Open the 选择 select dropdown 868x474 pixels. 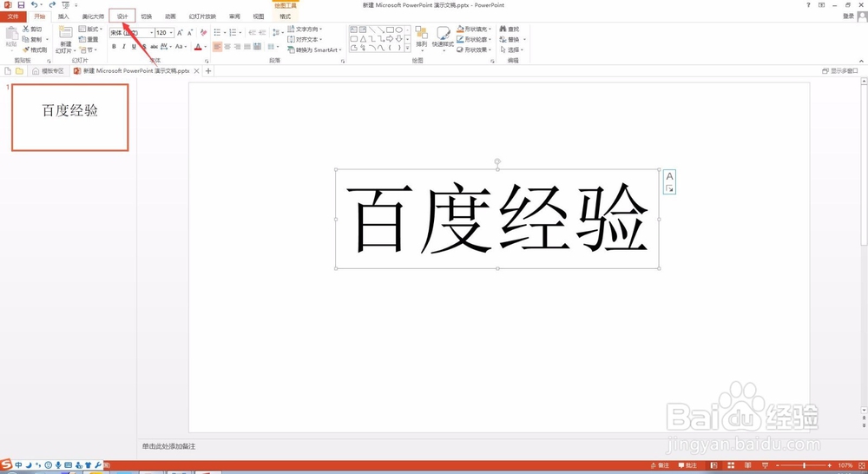click(x=511, y=49)
